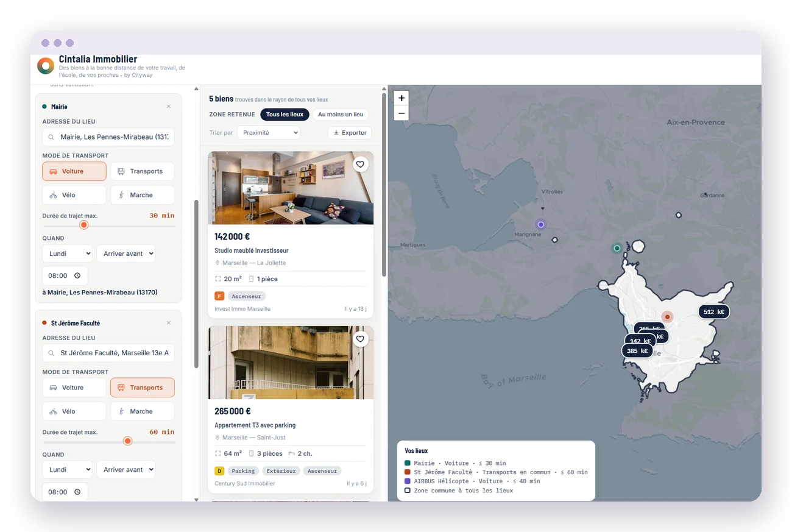Zoom in on the map
792x532 pixels.
point(401,98)
